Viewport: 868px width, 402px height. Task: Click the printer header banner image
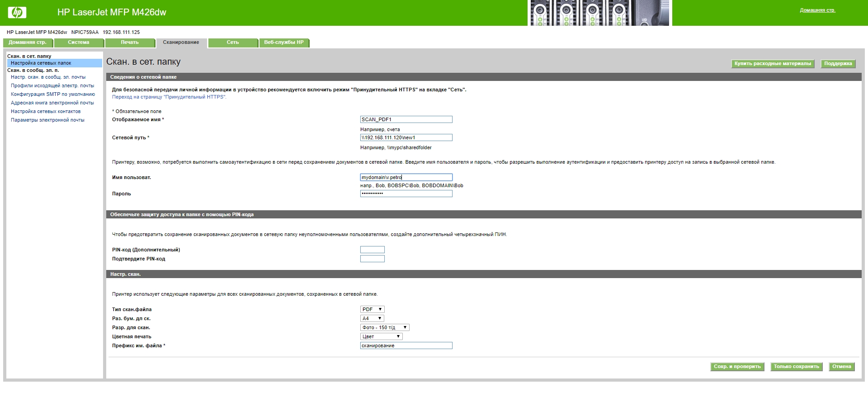pyautogui.click(x=599, y=13)
